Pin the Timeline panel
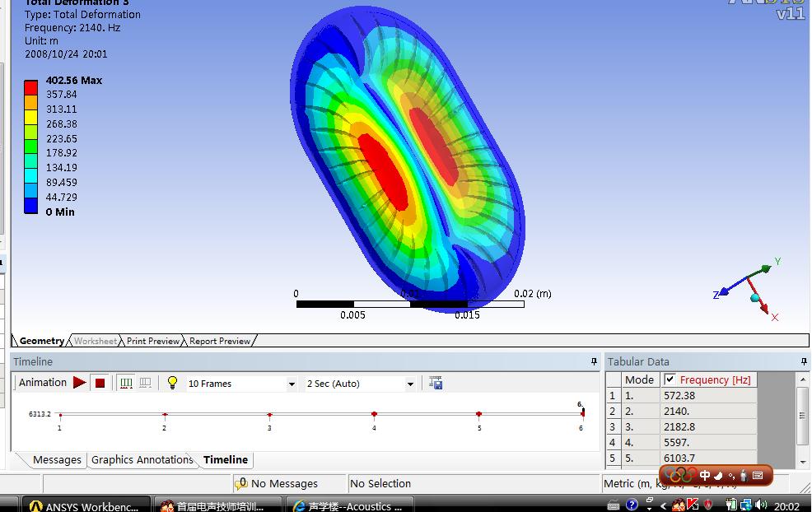The height and width of the screenshot is (512, 812). 594,361
